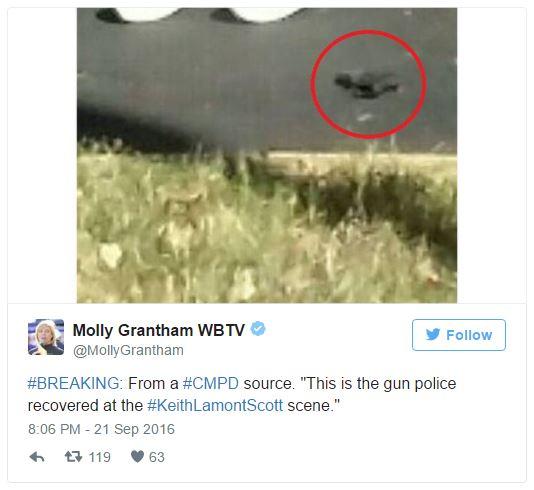Screen dimensions: 534x490
Task: Click the Twitter bird icon in Follow
Action: pos(433,335)
